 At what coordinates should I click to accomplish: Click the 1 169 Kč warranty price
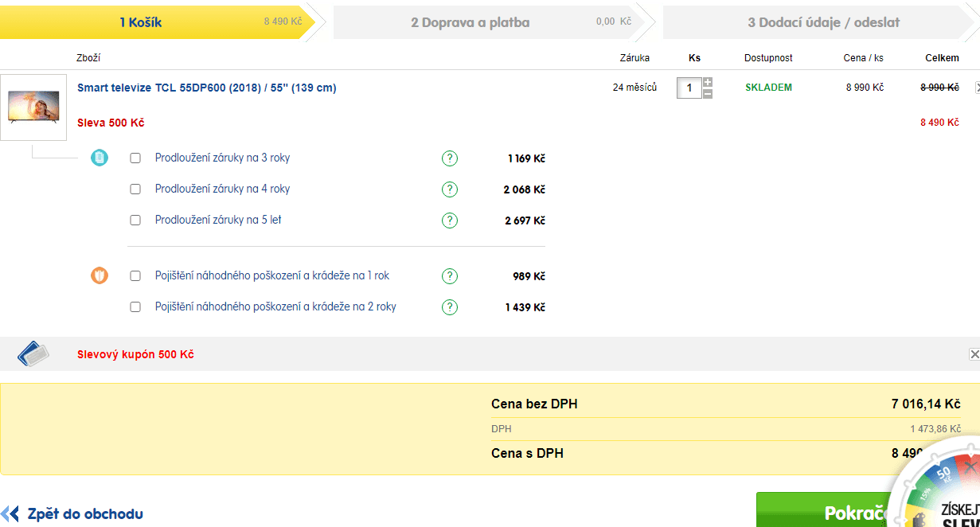(x=526, y=158)
